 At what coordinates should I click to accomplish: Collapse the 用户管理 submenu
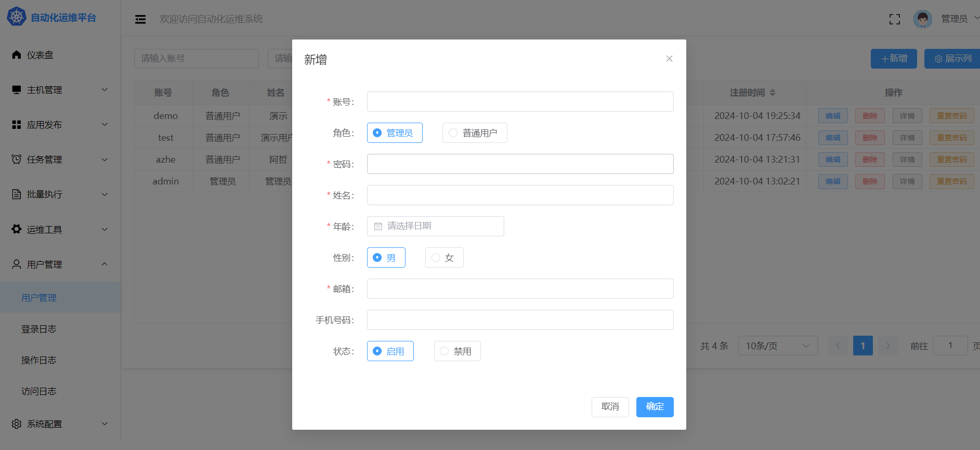(x=60, y=264)
